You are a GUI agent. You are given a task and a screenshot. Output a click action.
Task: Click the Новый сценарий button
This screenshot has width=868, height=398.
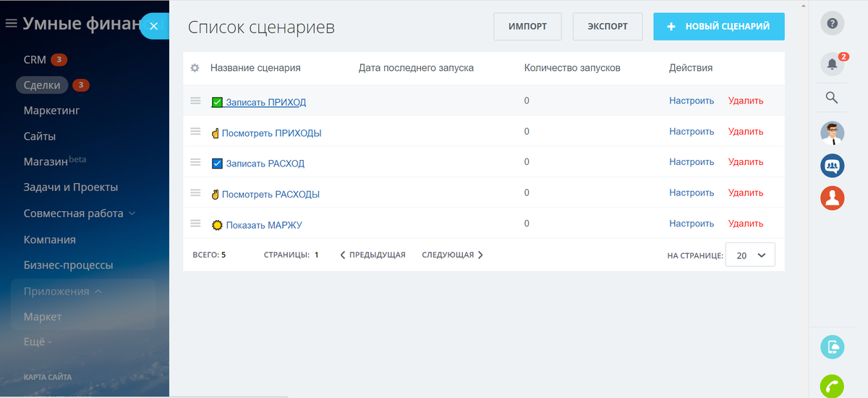click(718, 26)
